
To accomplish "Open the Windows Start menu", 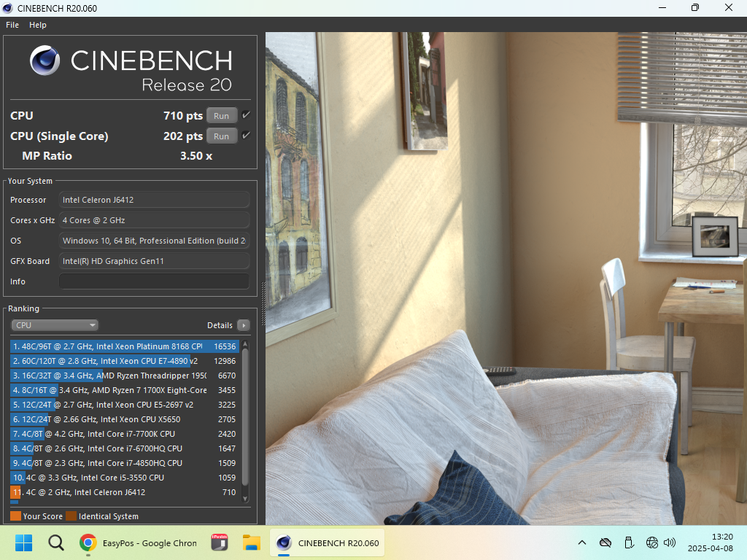I will click(x=24, y=542).
